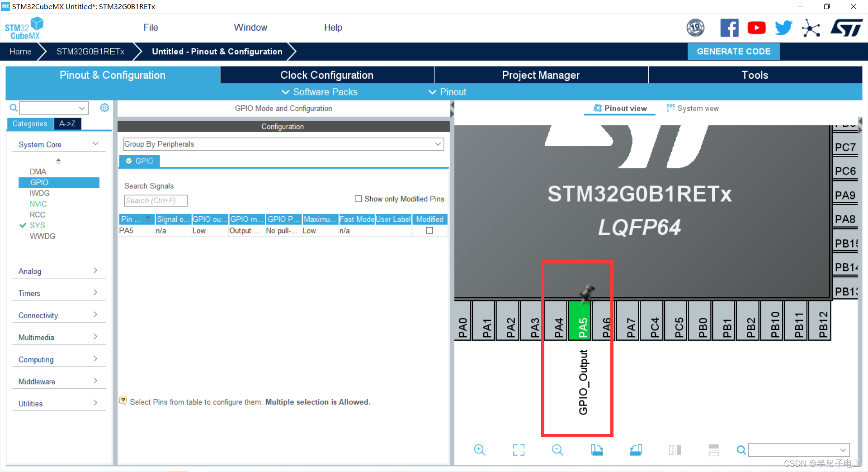
Task: Rotate pinout counter-clockwise with the rotate icon
Action: pyautogui.click(x=636, y=450)
